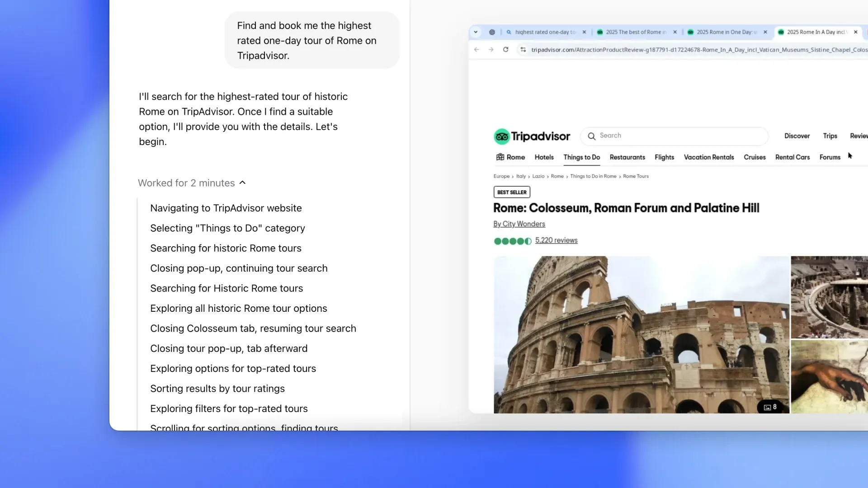Click the '5,220 reviews' link

point(556,240)
